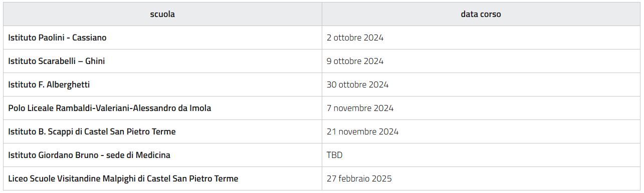The image size is (644, 193).
Task: Click the word 'Cassiano' in first row
Action: pos(89,37)
